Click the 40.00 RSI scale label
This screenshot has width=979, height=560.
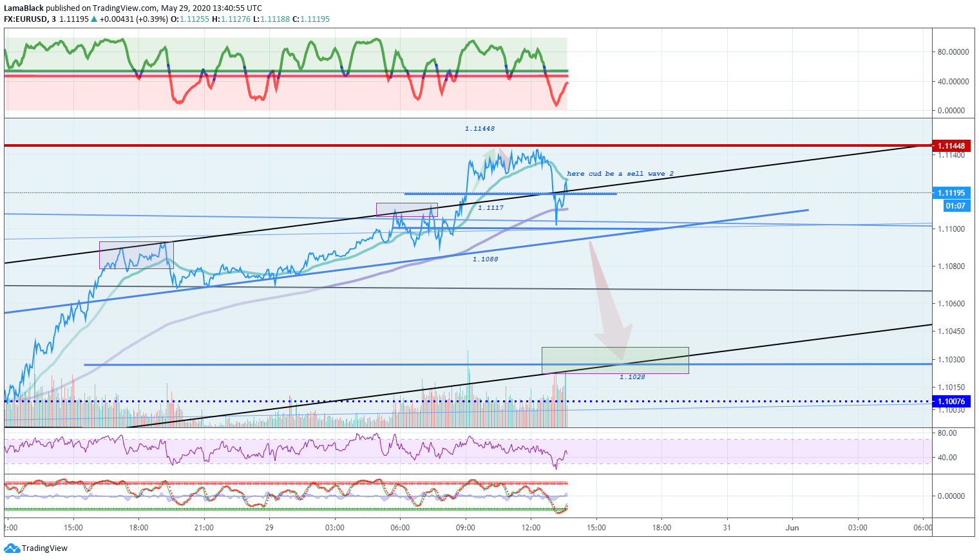[947, 458]
